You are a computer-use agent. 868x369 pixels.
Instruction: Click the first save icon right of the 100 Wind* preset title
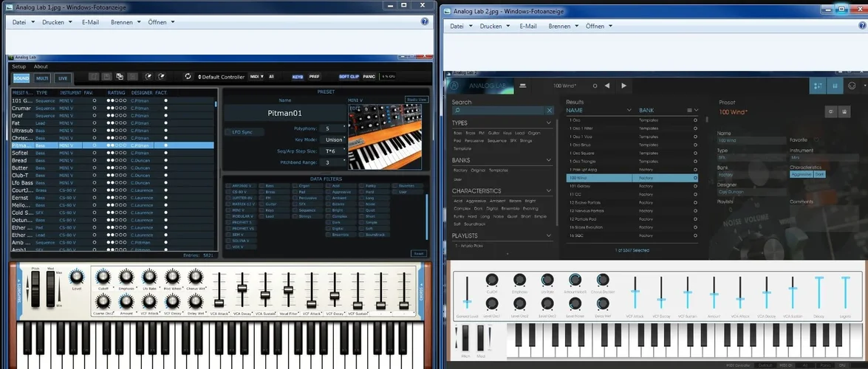pyautogui.click(x=830, y=111)
